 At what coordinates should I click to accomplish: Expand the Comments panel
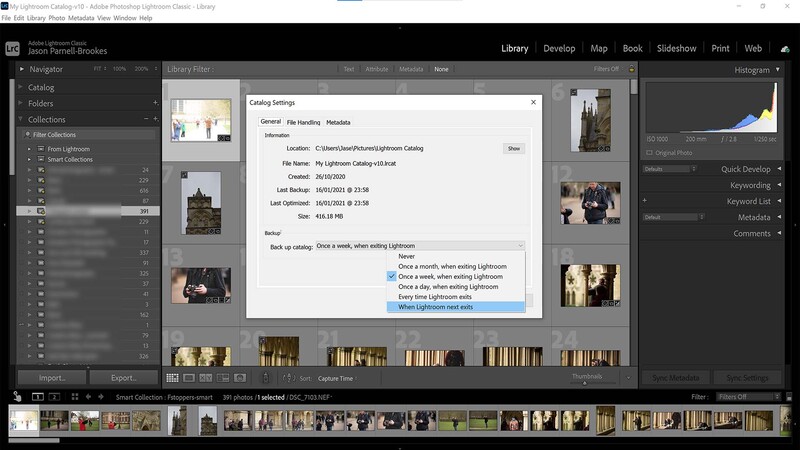(x=779, y=233)
